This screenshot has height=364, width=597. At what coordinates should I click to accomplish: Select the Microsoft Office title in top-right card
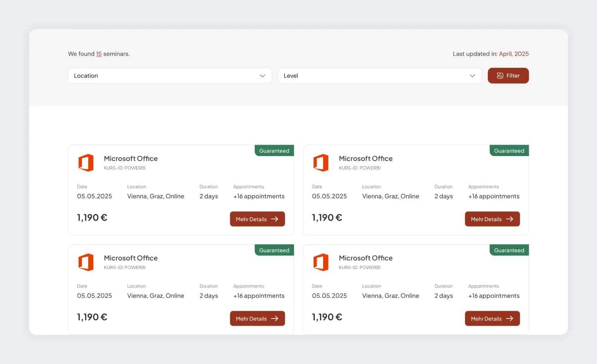pyautogui.click(x=365, y=158)
